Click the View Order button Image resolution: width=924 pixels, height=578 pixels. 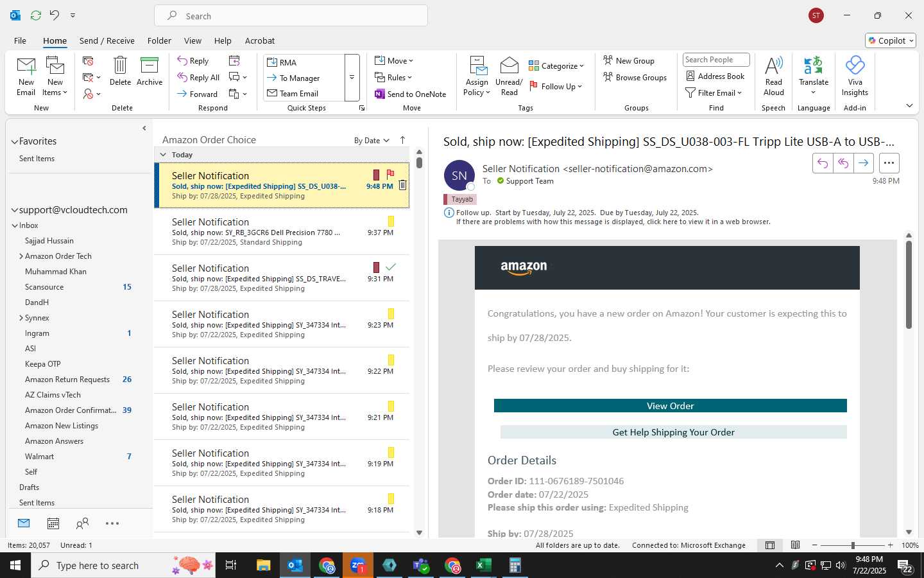pos(670,406)
